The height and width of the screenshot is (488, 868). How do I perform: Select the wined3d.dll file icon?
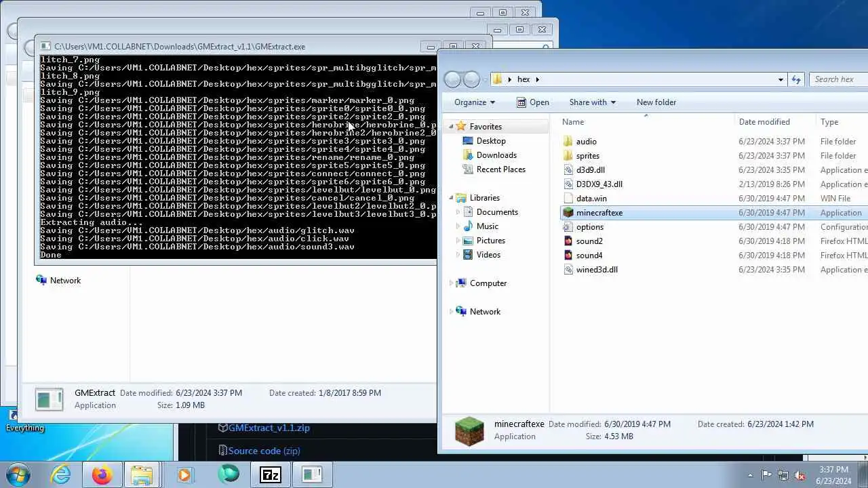pyautogui.click(x=568, y=270)
